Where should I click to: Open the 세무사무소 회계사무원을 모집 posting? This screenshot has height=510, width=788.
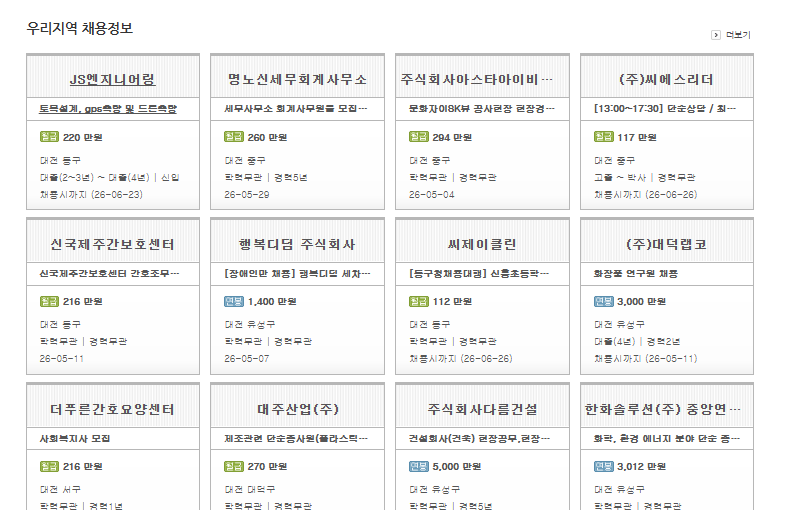pos(296,109)
